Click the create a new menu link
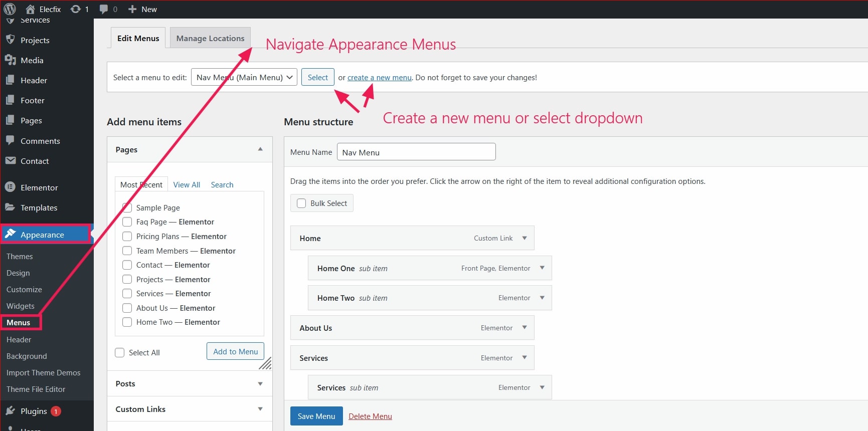Image resolution: width=868 pixels, height=431 pixels. [x=380, y=77]
